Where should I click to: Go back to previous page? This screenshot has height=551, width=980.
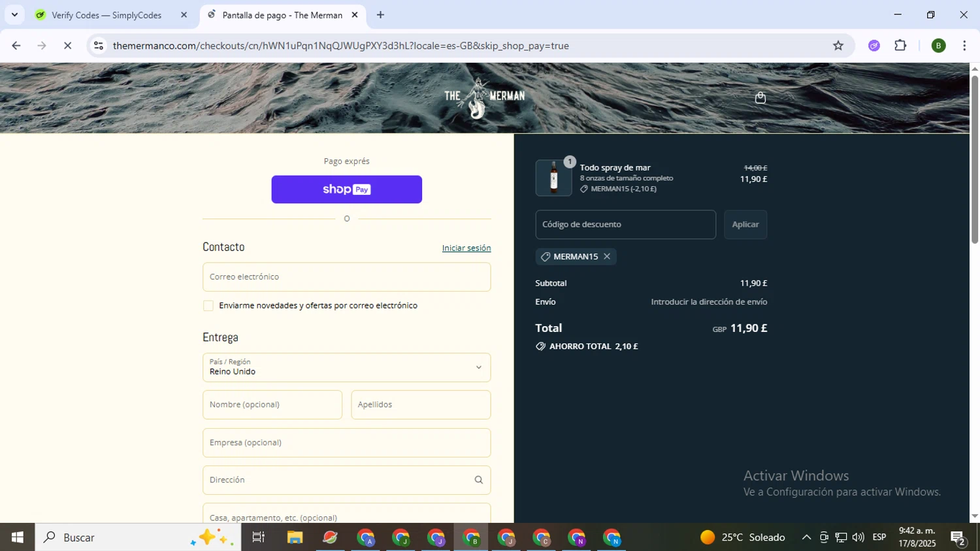[16, 45]
